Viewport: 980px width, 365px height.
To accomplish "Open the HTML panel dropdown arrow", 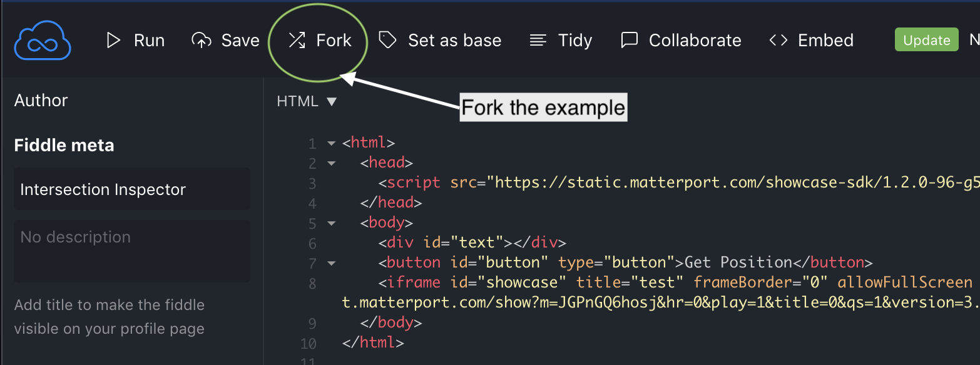I will coord(332,101).
